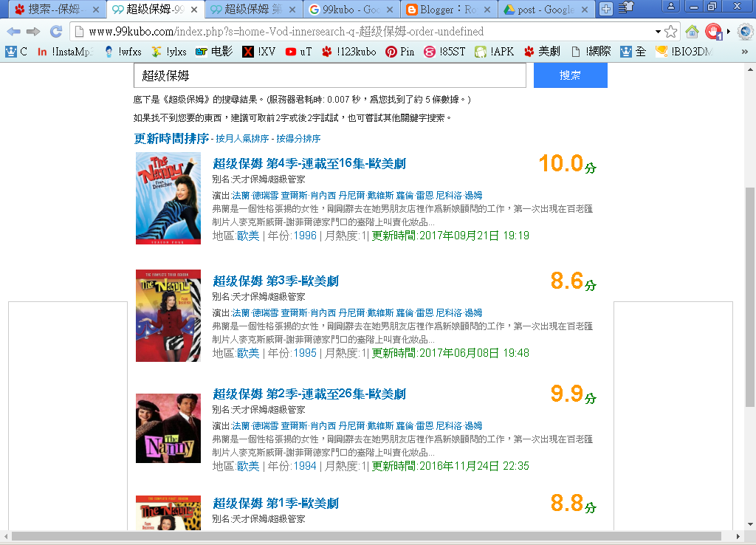Open the globe settings icon at toolbar end

point(745,32)
